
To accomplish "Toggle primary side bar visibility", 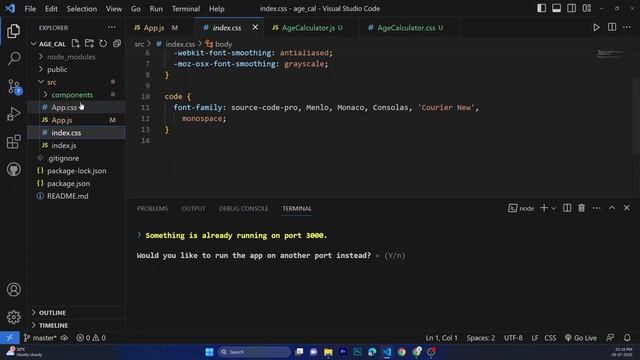I will click(x=542, y=8).
